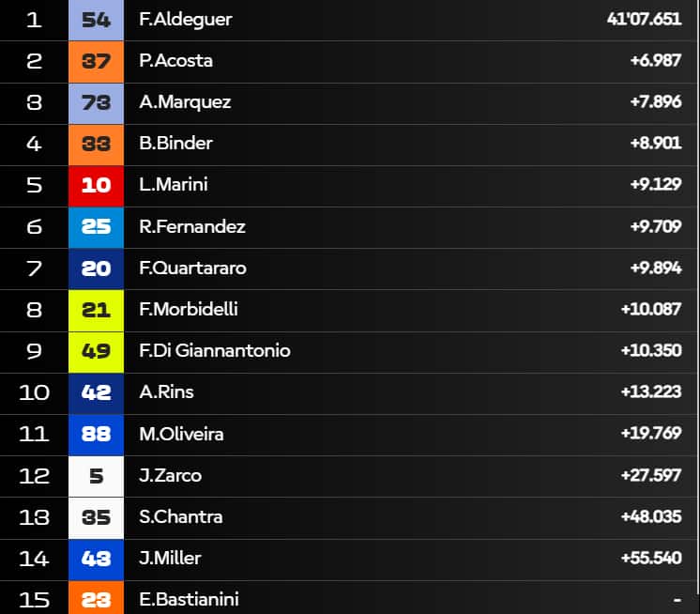Viewport: 700px width, 614px height.
Task: Select A.Marquez rider name
Action: coord(185,102)
